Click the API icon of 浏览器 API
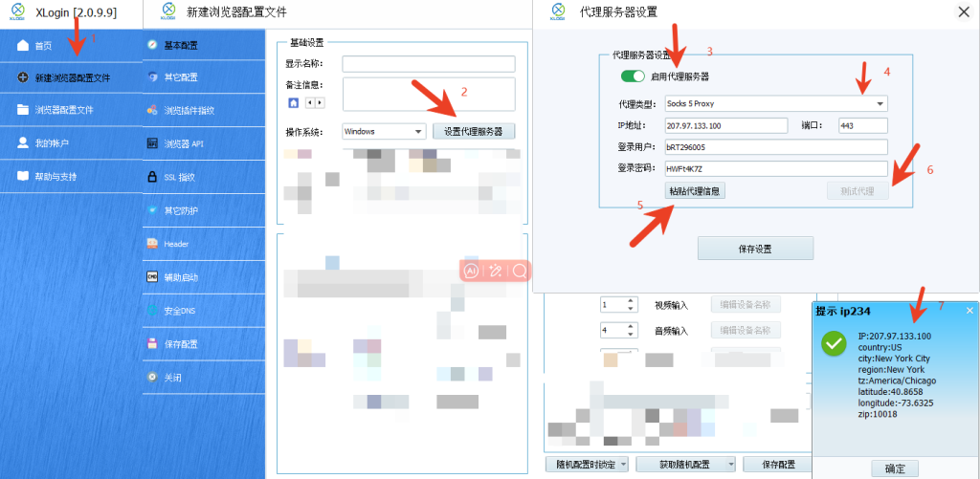The height and width of the screenshot is (479, 980). point(152,143)
